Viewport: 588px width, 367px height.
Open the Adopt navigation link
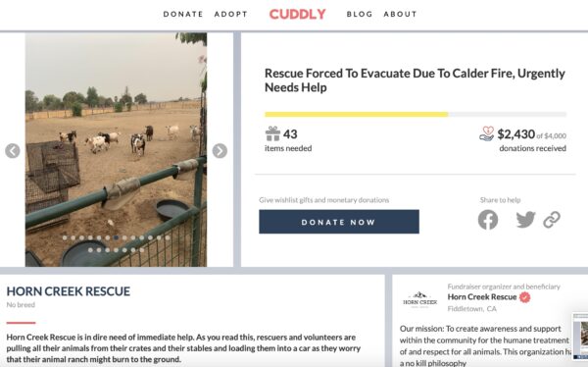point(231,15)
